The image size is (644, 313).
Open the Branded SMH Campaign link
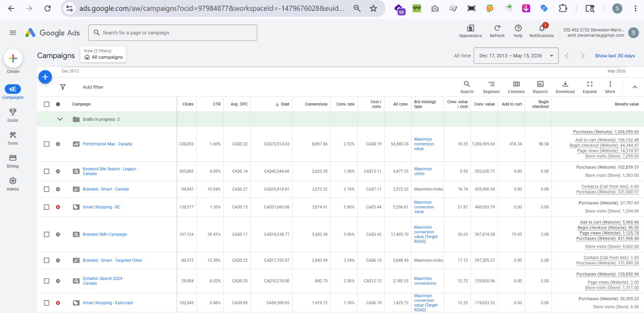coord(105,234)
